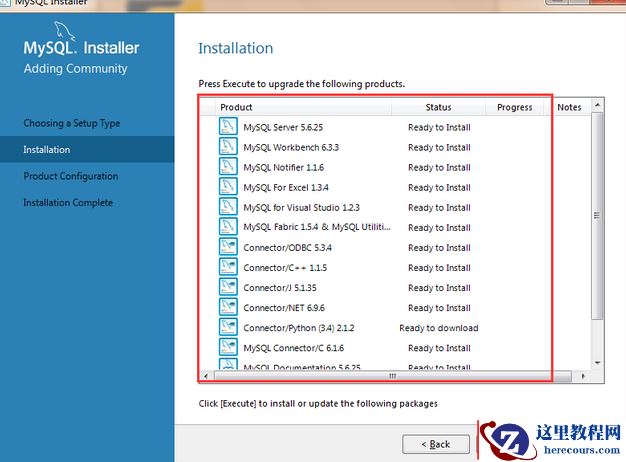Click the Connector/ODBC 5.3.4 icon
626x462 pixels.
pos(228,246)
